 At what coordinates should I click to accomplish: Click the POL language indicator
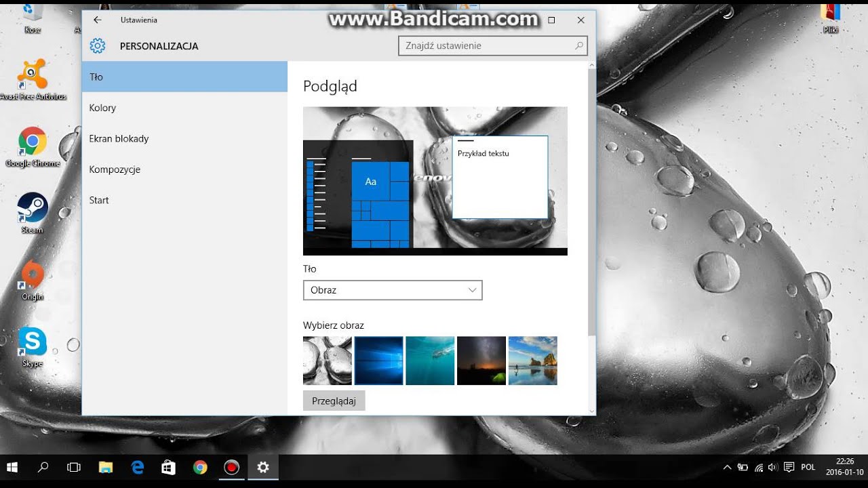click(808, 467)
